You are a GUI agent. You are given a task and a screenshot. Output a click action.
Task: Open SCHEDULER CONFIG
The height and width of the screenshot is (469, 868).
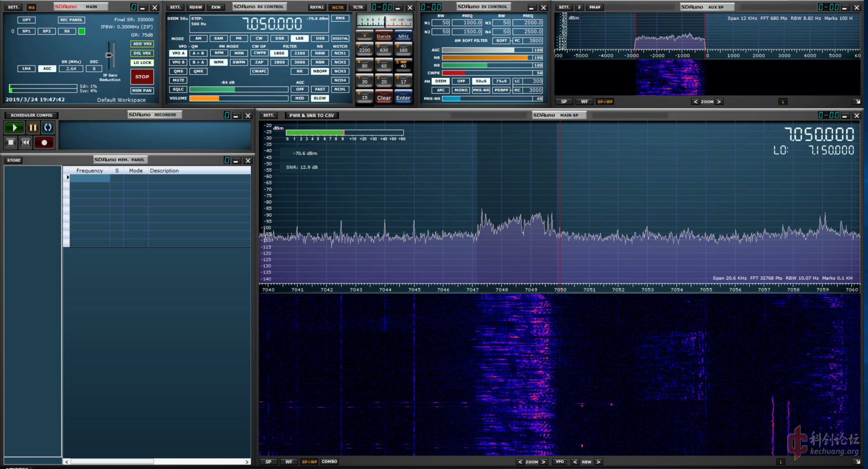(x=32, y=115)
